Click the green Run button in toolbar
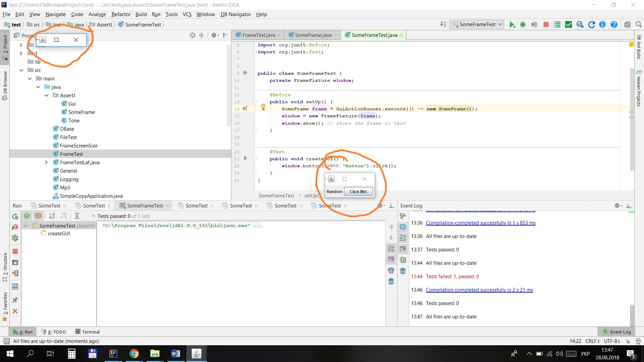Screen dimensions: 644x362 coord(512,24)
